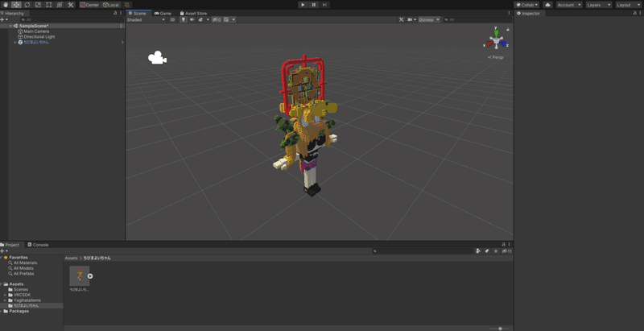Screen dimensions: 644x331
Task: Open prefab mode arrow in Hierarchy
Action: [x=122, y=43]
